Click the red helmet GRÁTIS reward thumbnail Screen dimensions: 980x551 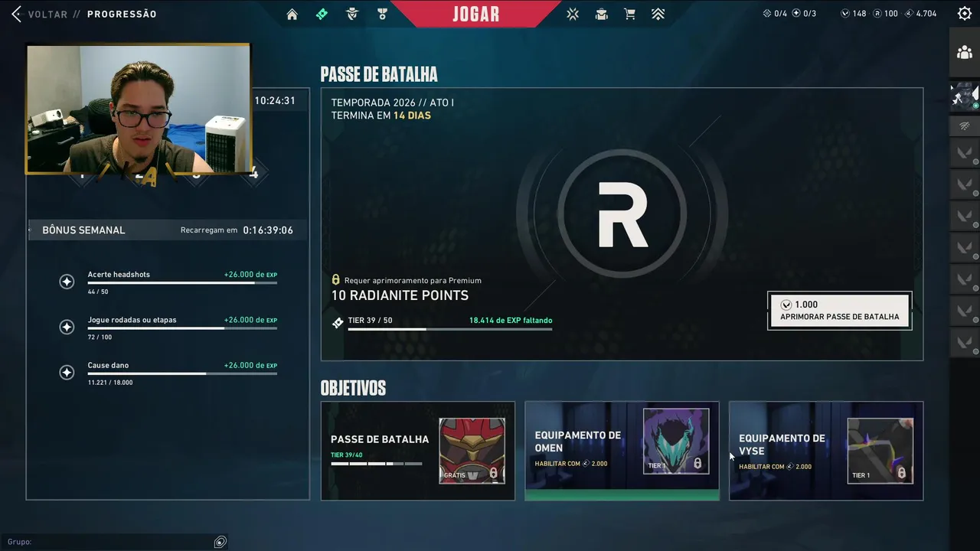pos(472,451)
